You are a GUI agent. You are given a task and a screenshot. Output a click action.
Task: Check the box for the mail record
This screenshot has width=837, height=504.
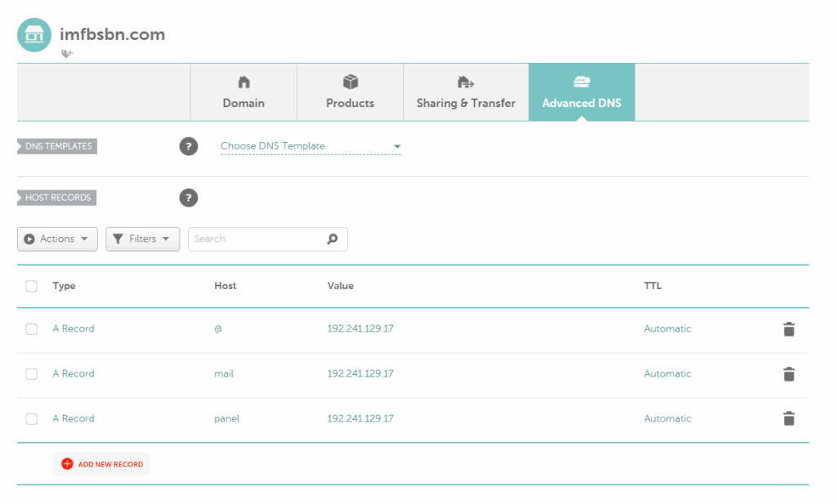click(x=32, y=374)
